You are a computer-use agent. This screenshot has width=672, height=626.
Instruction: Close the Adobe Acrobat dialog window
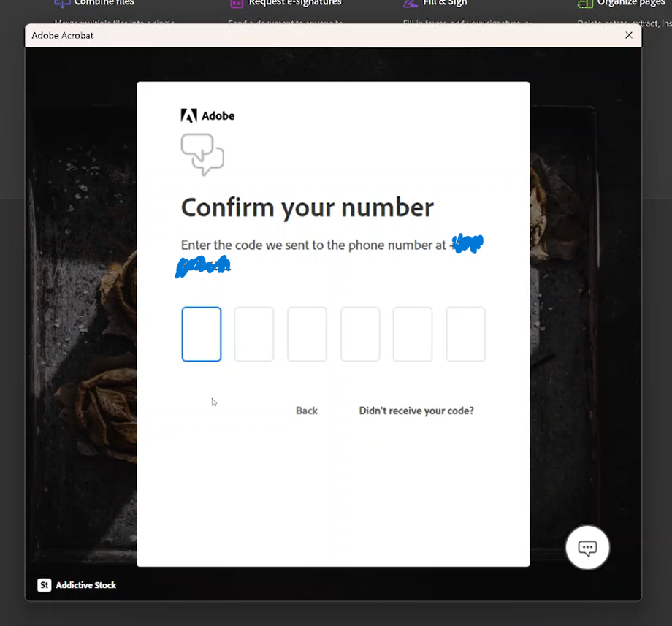tap(629, 35)
